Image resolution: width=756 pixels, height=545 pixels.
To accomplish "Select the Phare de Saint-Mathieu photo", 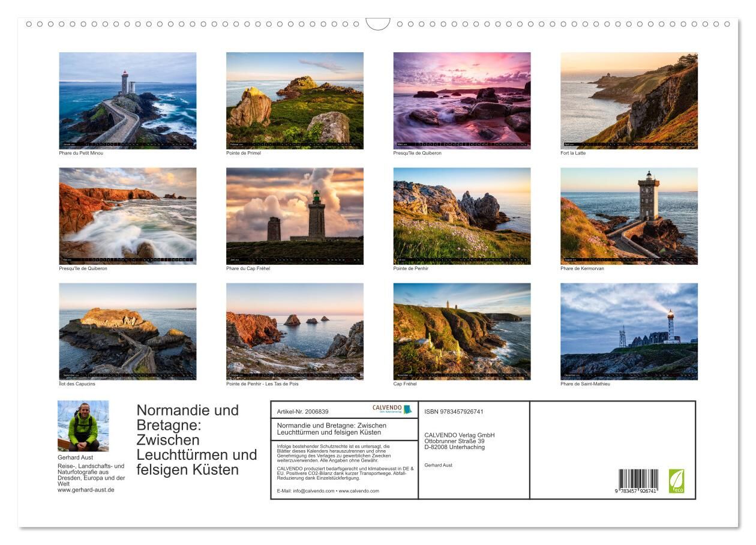I will (x=629, y=331).
